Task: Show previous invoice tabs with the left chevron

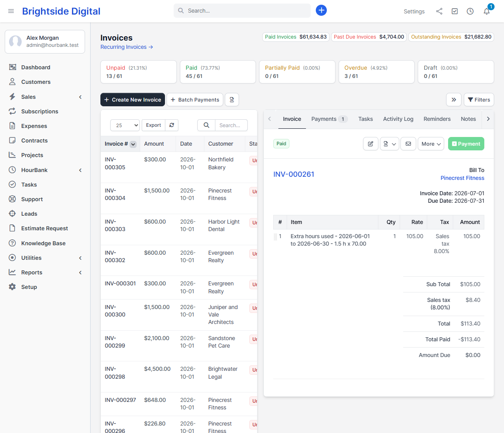Action: tap(270, 119)
